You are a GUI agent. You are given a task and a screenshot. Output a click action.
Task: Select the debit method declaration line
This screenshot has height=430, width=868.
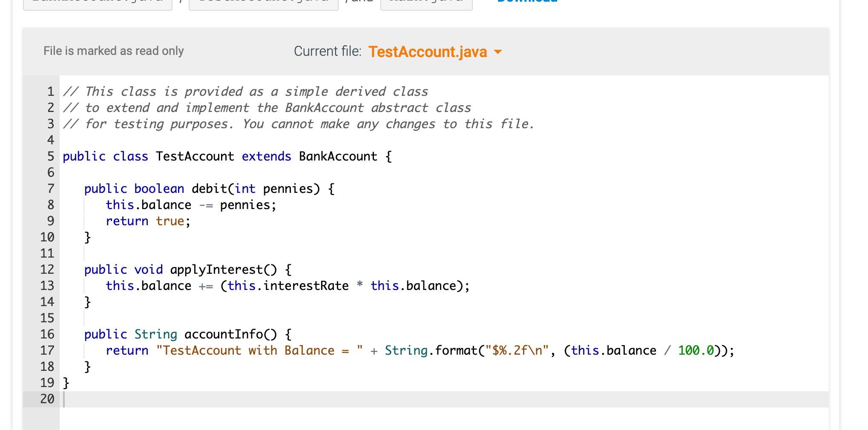tap(209, 189)
